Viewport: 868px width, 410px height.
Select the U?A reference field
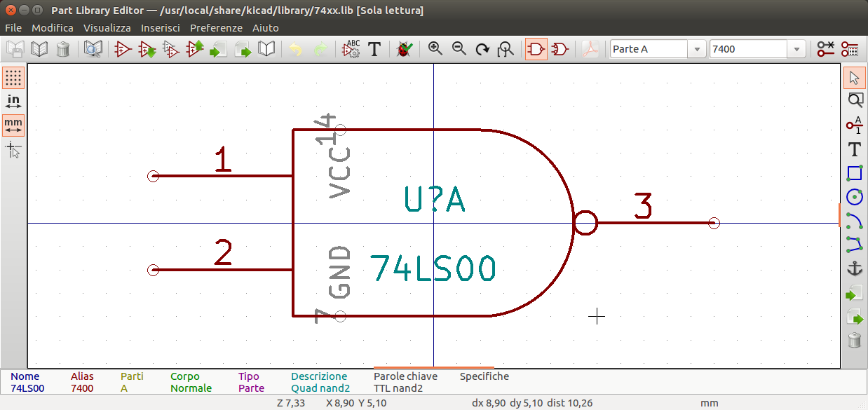click(435, 199)
